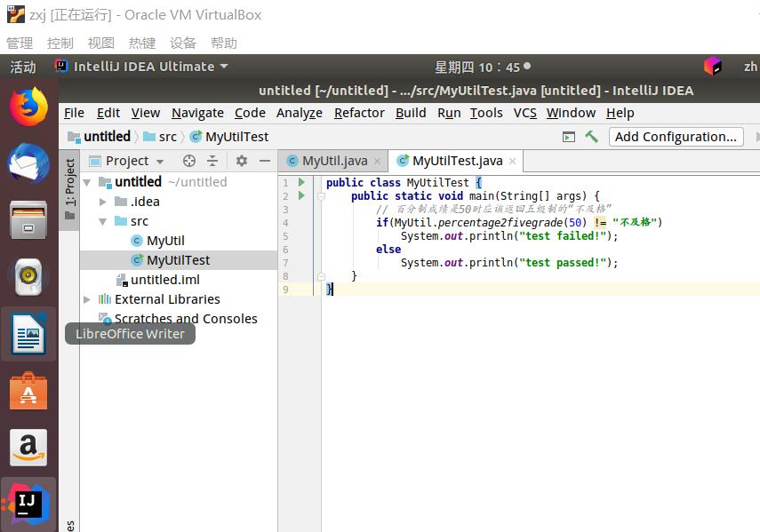Click the src breadcrumb in navigation bar

[160, 137]
